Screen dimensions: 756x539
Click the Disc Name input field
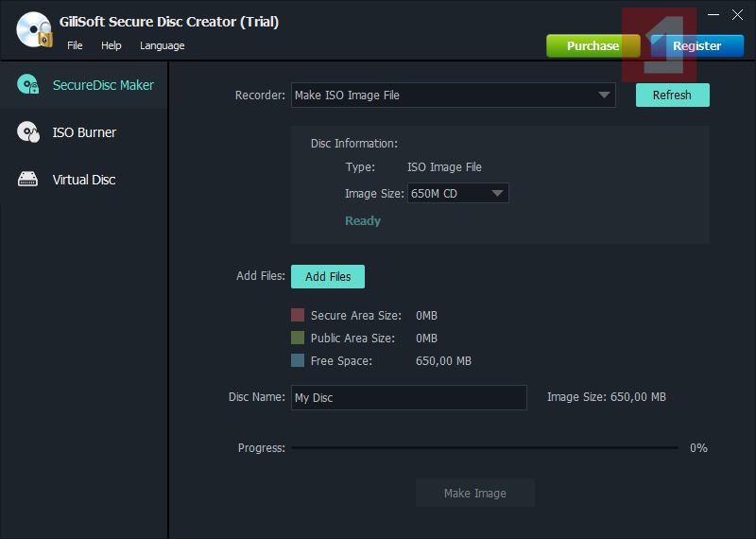tap(409, 397)
